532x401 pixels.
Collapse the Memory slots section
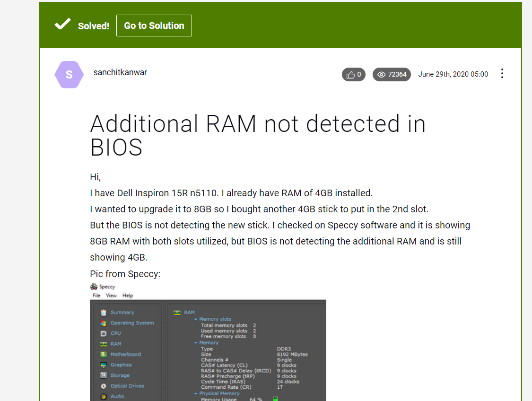(x=196, y=319)
